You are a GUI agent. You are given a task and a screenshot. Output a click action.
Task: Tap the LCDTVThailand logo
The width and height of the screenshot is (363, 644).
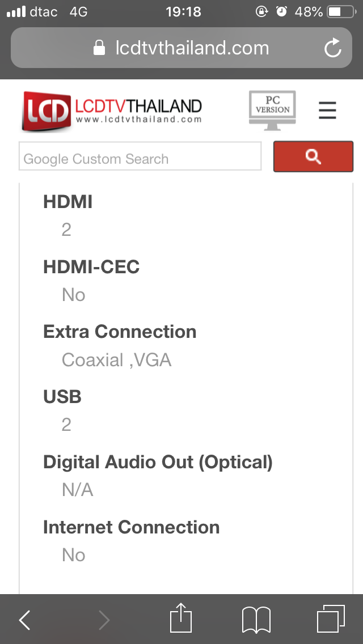[x=112, y=110]
